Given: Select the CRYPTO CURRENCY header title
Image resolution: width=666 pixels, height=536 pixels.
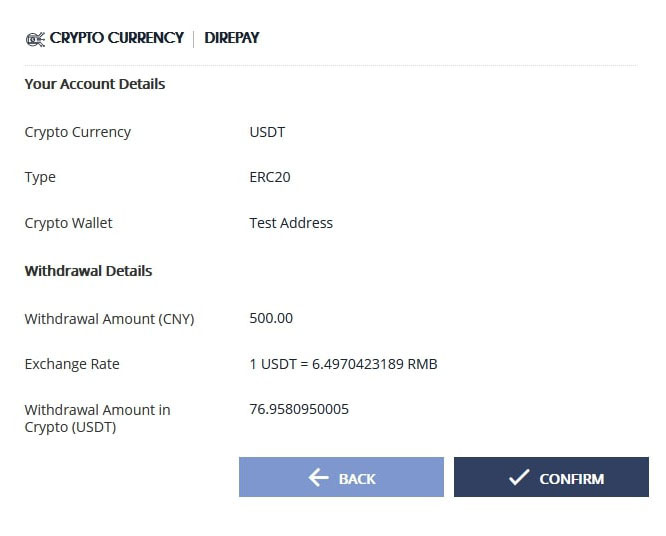Looking at the screenshot, I should 117,38.
